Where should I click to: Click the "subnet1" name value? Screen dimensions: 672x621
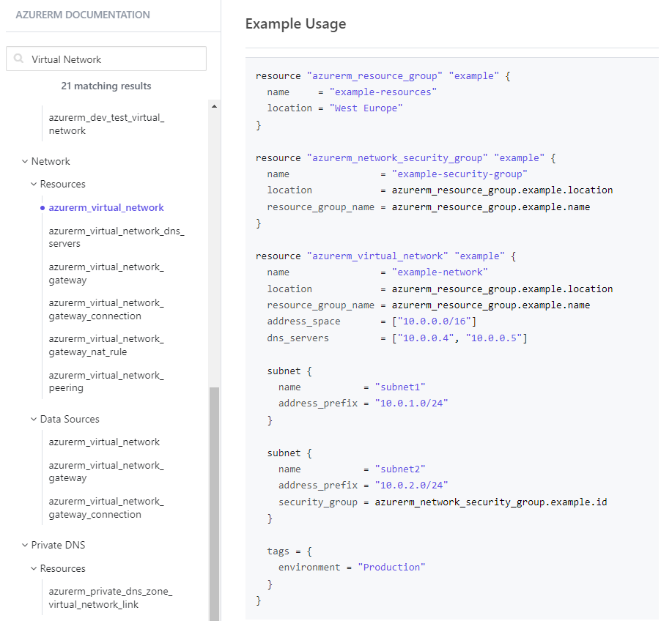[x=400, y=387]
